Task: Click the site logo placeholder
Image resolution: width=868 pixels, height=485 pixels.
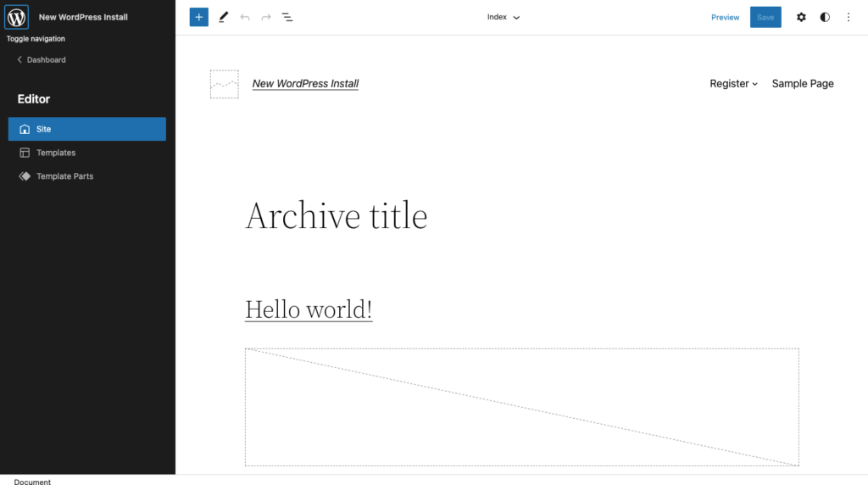Action: point(224,84)
